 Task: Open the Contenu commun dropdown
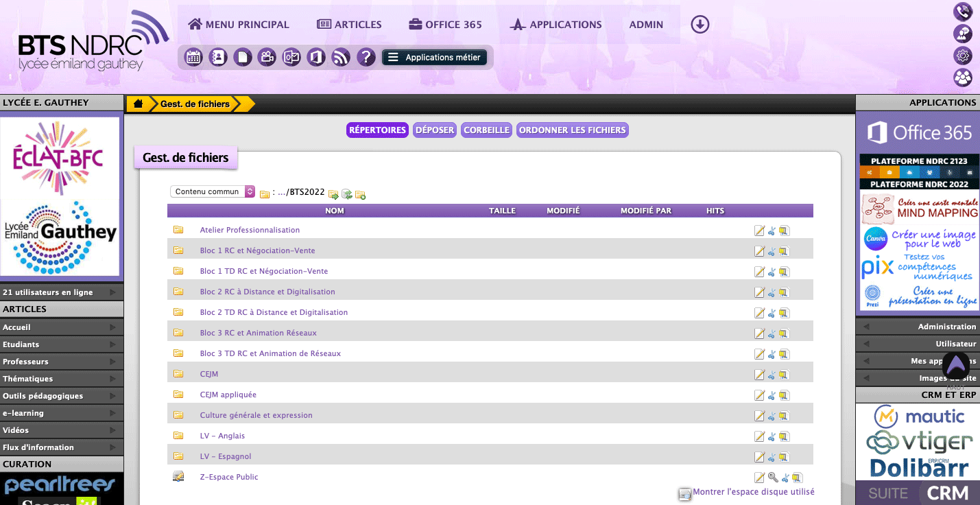(x=213, y=192)
